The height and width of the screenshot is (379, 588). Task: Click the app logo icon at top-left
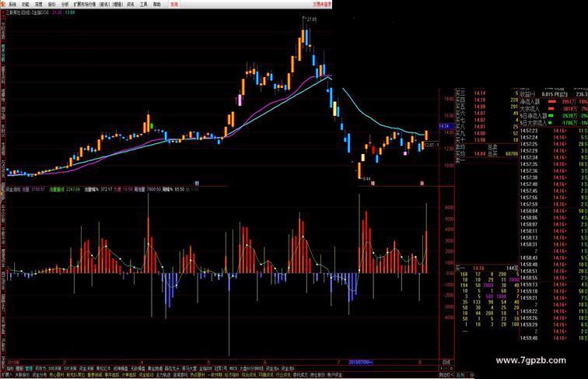click(x=3, y=4)
